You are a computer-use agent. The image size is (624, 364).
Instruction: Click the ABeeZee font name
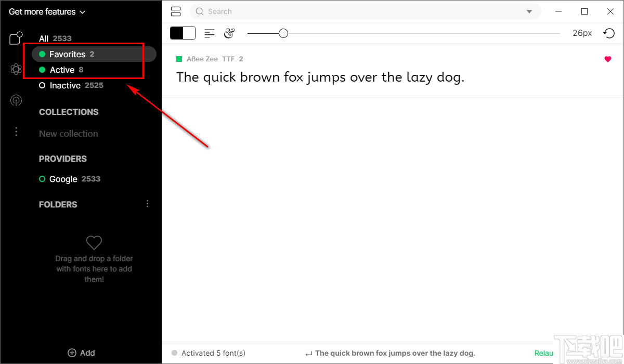[202, 59]
